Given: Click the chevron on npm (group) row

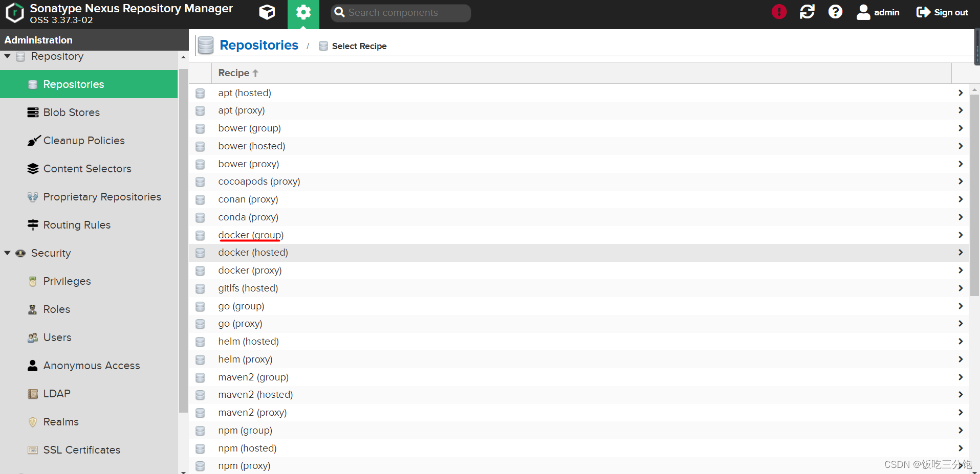Looking at the screenshot, I should click(x=961, y=431).
